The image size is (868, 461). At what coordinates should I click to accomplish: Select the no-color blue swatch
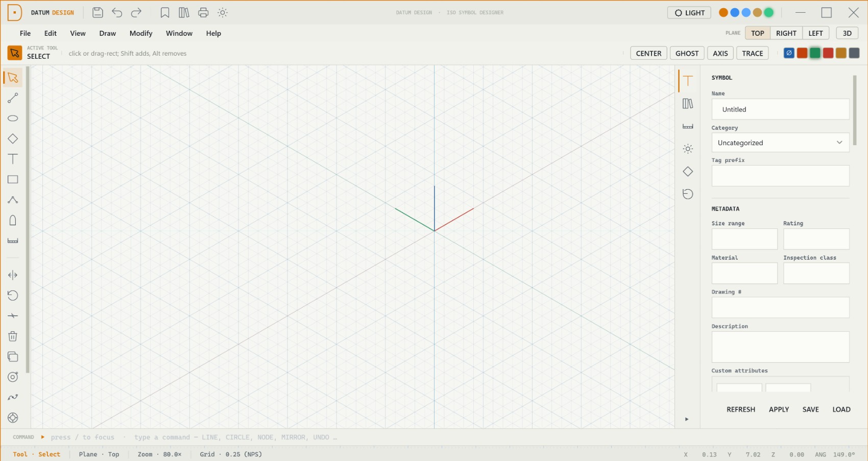click(x=789, y=53)
